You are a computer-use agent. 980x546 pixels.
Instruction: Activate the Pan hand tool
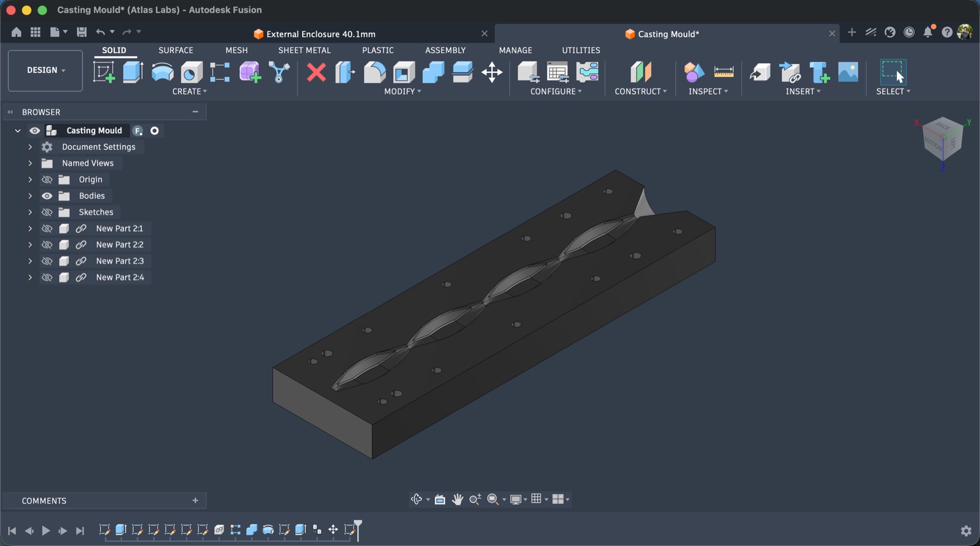pyautogui.click(x=458, y=499)
